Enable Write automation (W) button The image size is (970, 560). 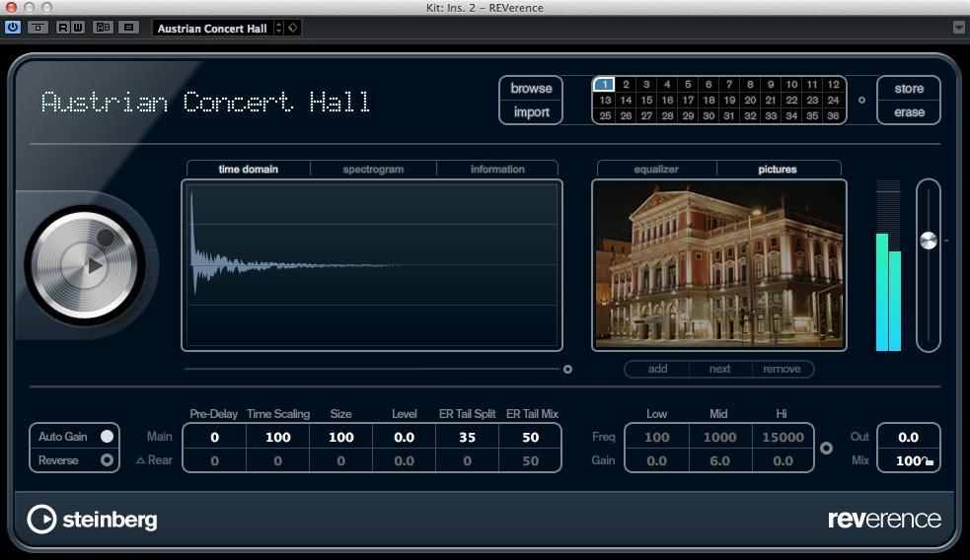pos(77,28)
